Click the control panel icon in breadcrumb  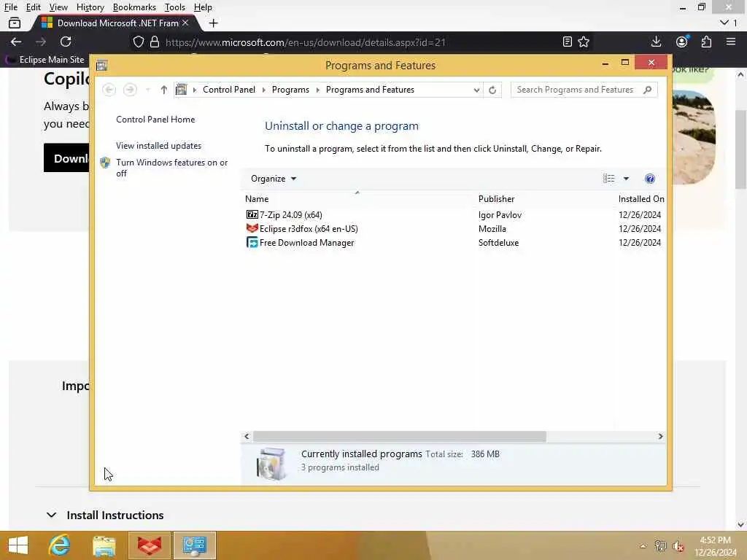[x=182, y=90]
